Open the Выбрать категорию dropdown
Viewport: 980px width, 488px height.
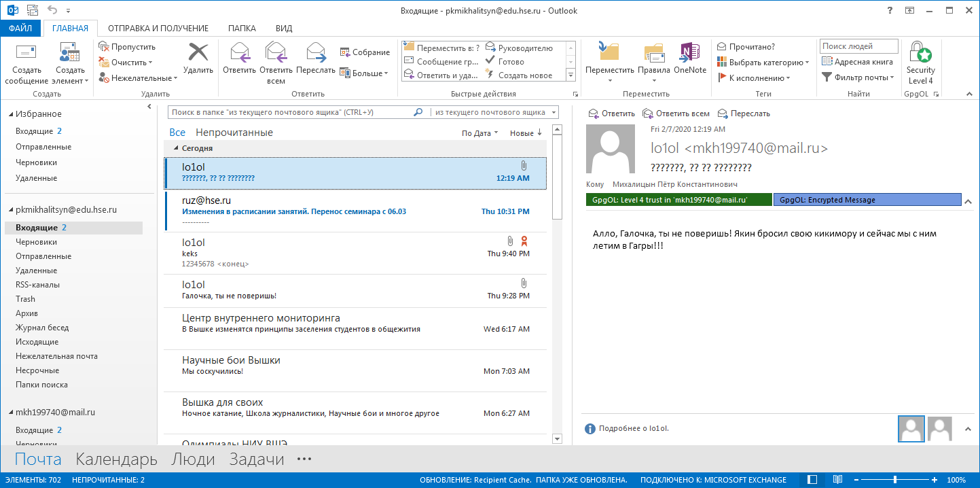(763, 63)
